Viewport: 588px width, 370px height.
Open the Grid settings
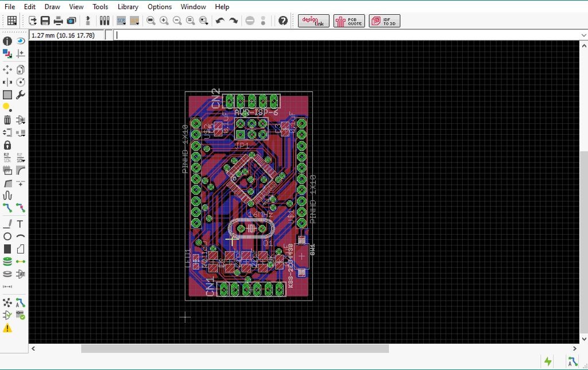tap(11, 21)
